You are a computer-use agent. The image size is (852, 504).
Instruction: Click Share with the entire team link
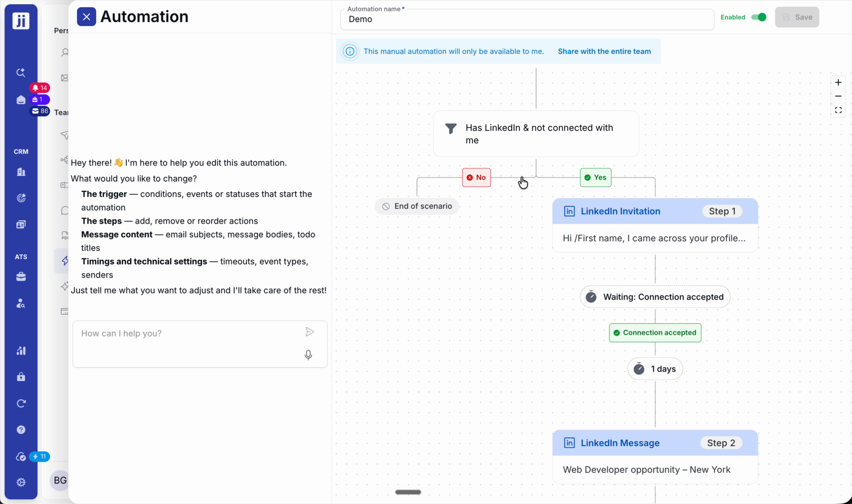(x=604, y=51)
